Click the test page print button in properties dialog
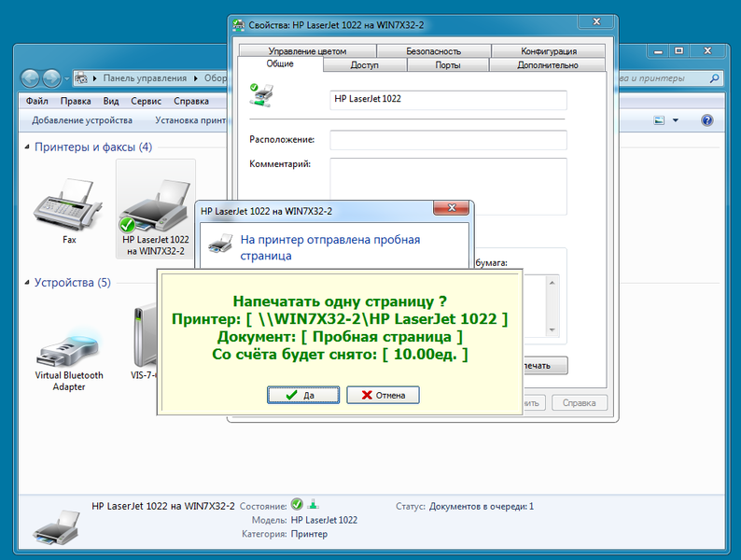 (x=545, y=365)
